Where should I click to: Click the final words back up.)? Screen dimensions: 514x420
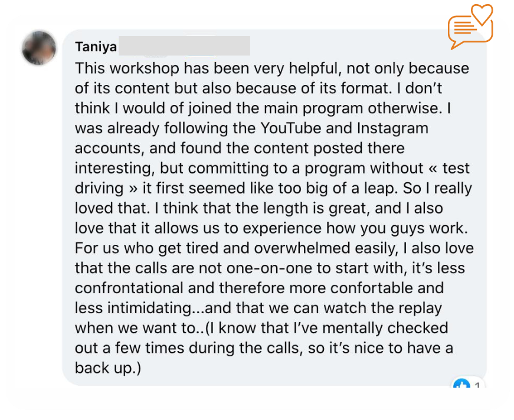(108, 369)
